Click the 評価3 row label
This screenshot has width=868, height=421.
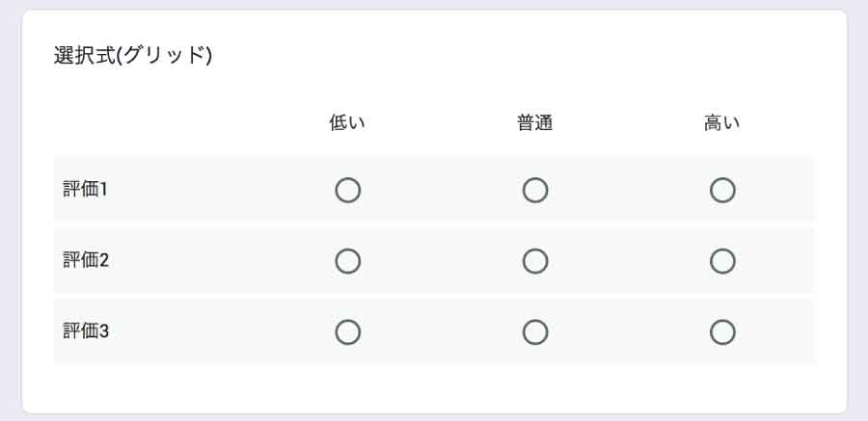coord(86,331)
